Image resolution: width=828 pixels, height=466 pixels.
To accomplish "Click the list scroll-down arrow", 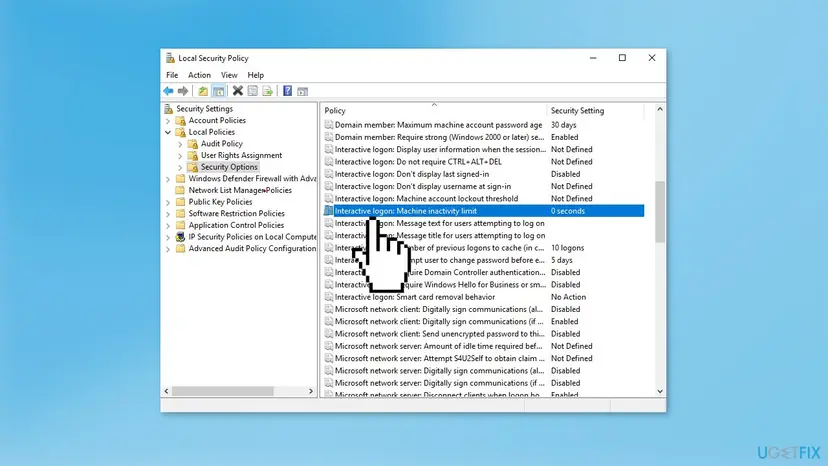I will tap(660, 391).
